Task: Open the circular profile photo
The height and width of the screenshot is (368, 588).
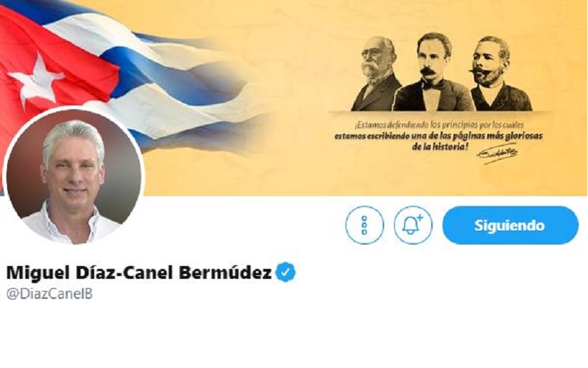Action: pos(73,176)
